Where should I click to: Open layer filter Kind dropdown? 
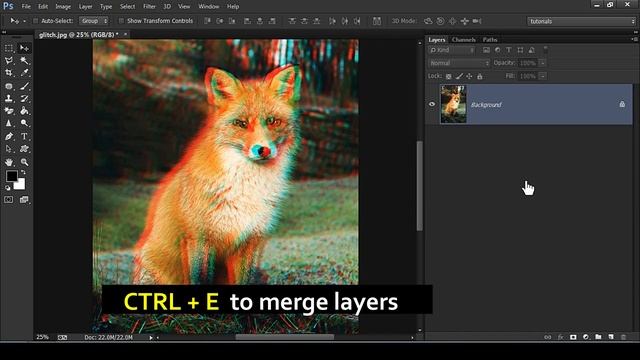tap(452, 50)
